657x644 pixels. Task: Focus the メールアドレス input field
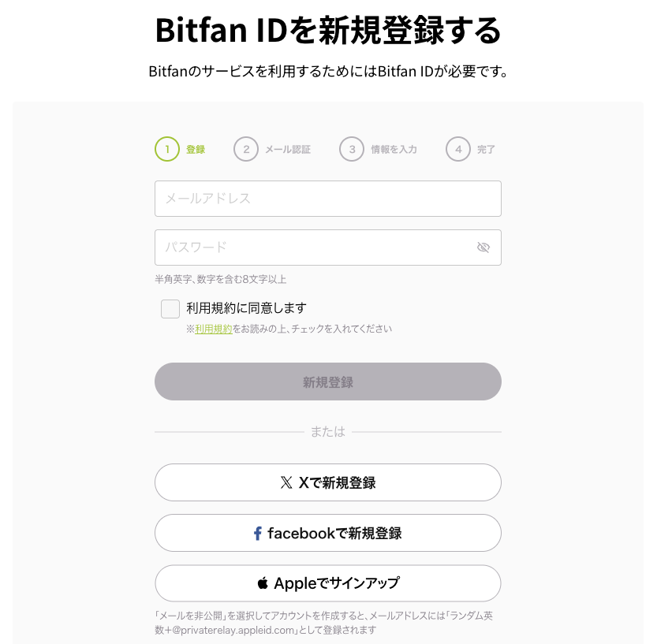pyautogui.click(x=327, y=199)
